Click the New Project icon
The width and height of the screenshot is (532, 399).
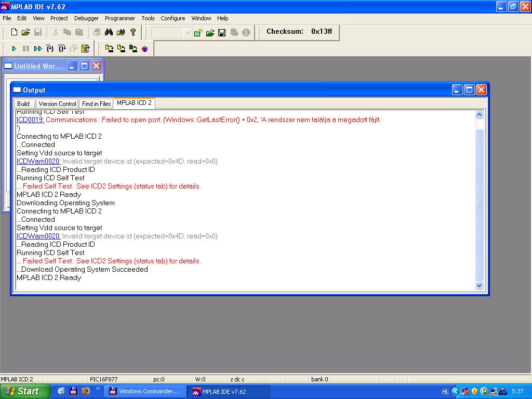click(x=198, y=33)
